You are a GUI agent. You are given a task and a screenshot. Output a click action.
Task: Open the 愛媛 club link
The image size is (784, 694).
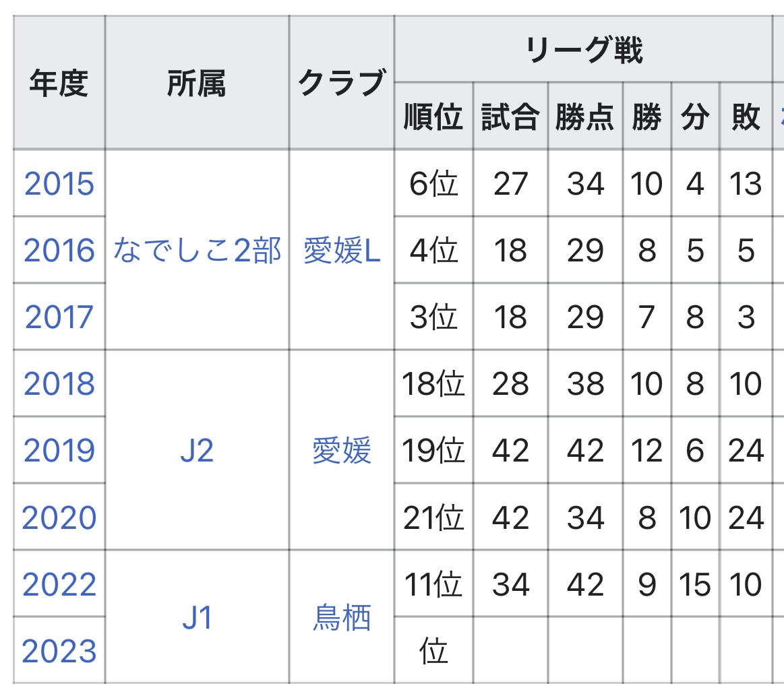(x=342, y=451)
